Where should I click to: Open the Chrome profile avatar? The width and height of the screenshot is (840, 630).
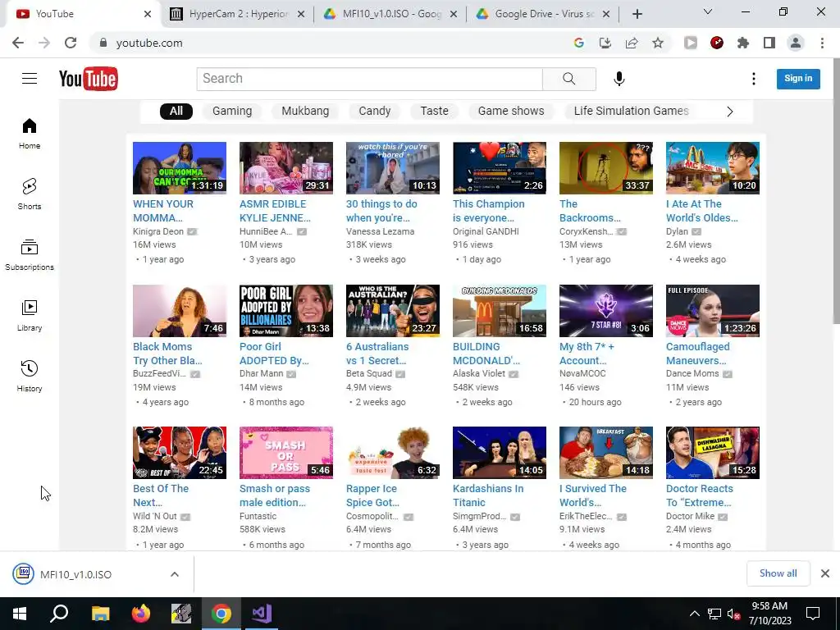pyautogui.click(x=796, y=43)
